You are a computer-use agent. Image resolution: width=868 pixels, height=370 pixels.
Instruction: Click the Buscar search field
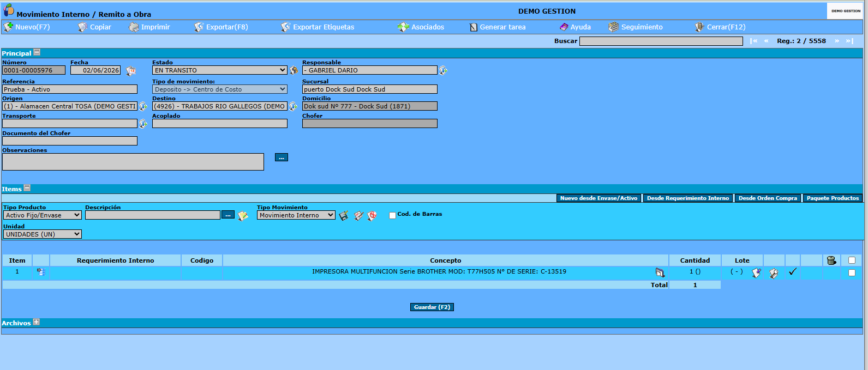pos(661,41)
